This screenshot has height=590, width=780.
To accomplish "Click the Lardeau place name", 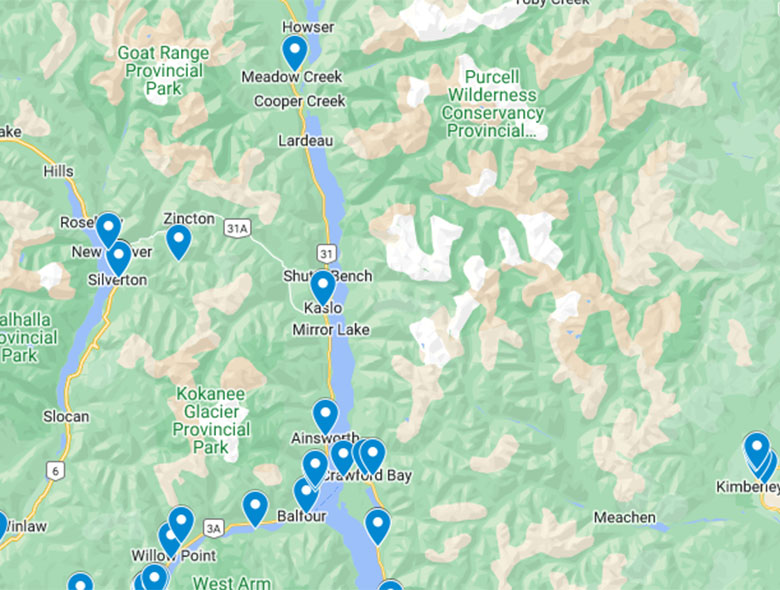I will [305, 141].
